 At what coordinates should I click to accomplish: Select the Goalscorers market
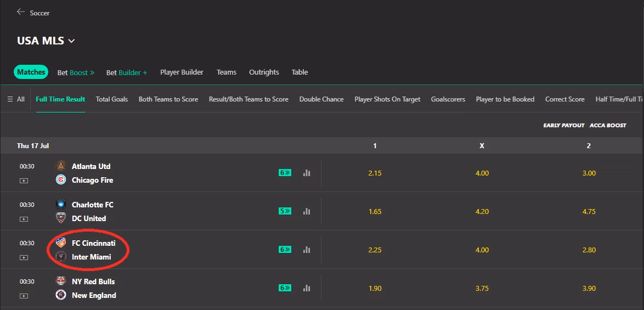448,99
